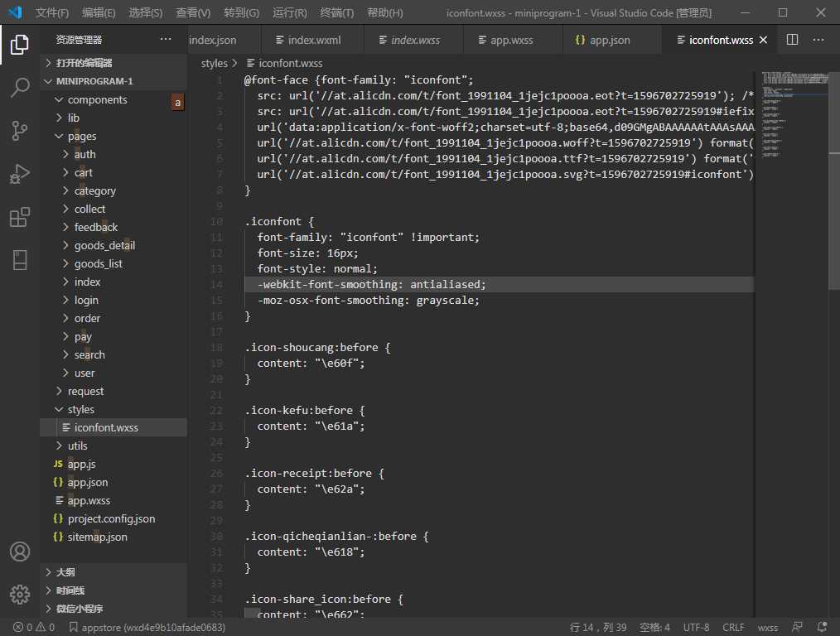Image resolution: width=840 pixels, height=636 pixels.
Task: Expand the goods_detail folder
Action: tap(113, 245)
